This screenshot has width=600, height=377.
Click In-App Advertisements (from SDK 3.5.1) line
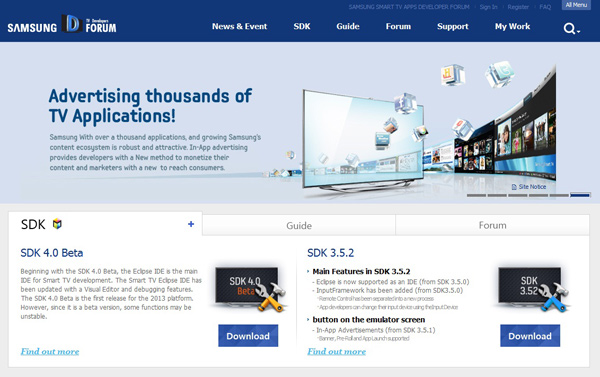pyautogui.click(x=375, y=330)
